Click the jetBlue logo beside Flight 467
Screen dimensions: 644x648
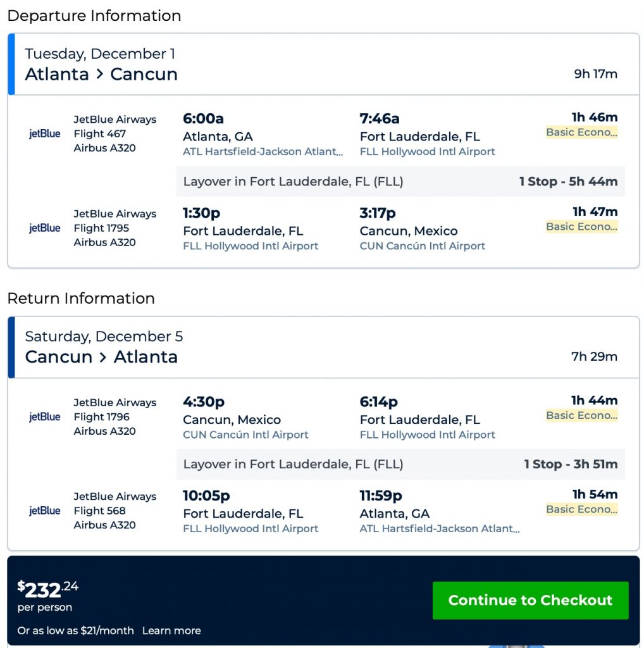coord(45,134)
